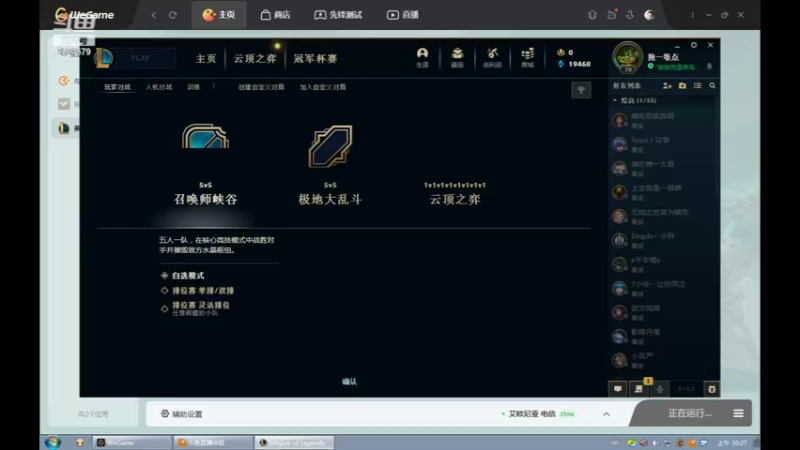Click the WeGame user avatar in the title bar
Viewport: 800px width, 450px height.
tap(649, 15)
